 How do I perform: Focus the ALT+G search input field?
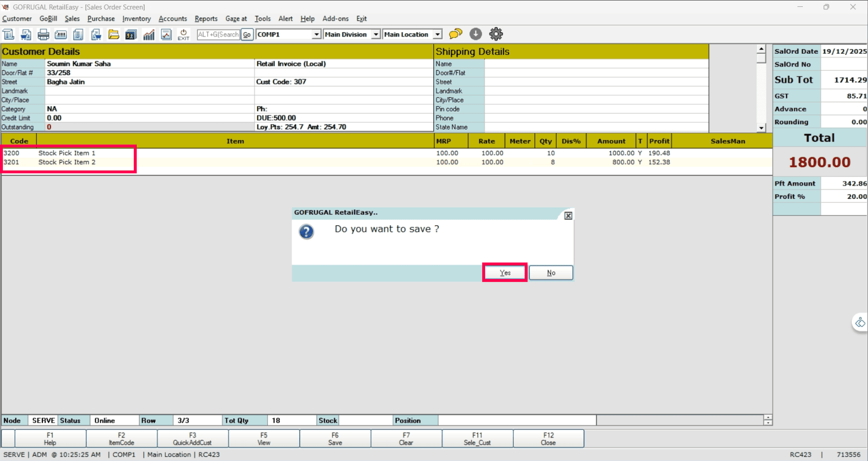[x=218, y=35]
